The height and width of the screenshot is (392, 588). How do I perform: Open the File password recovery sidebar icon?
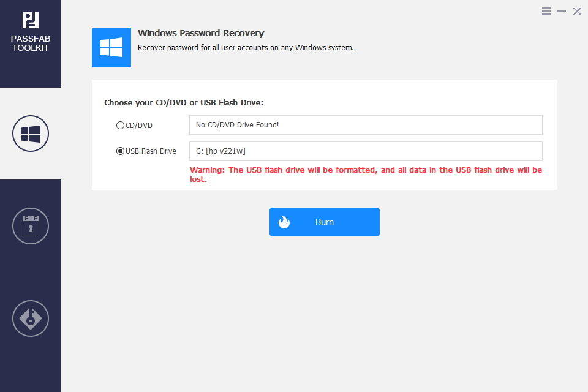[31, 226]
